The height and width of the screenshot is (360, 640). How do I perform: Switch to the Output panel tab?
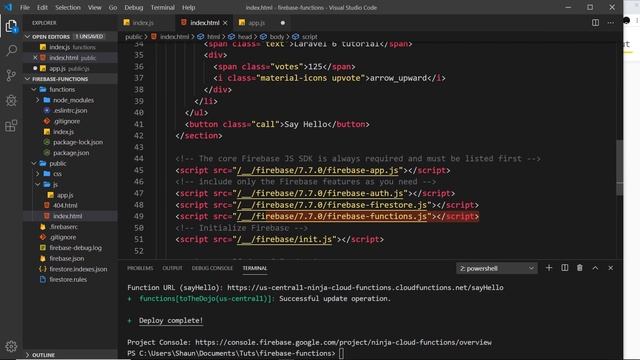pos(172,268)
